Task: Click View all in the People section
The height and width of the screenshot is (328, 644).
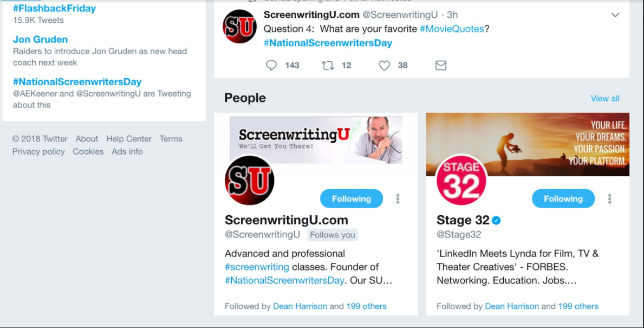Action: [x=605, y=98]
